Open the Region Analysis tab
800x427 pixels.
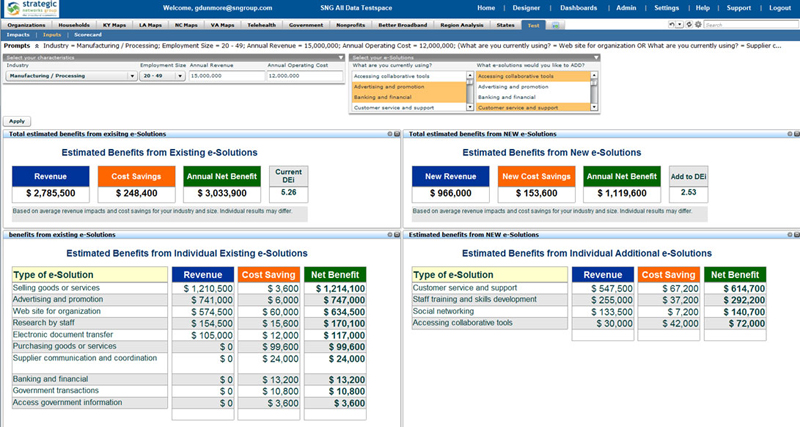pyautogui.click(x=462, y=25)
